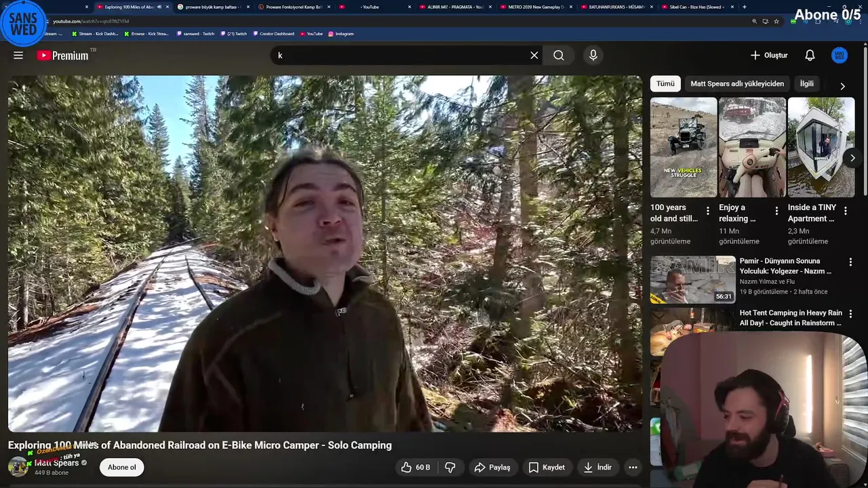
Task: Switch to the 'PRAGMATA' browser tab
Action: [x=454, y=7]
